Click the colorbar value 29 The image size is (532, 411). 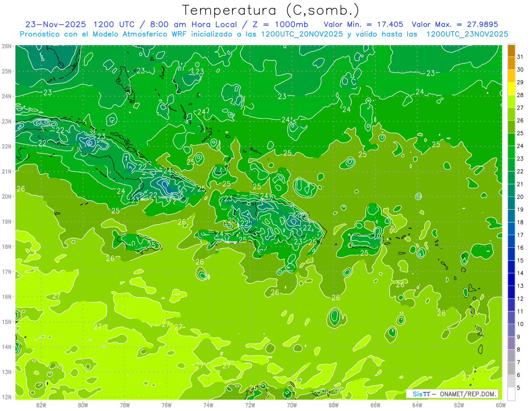tap(520, 82)
